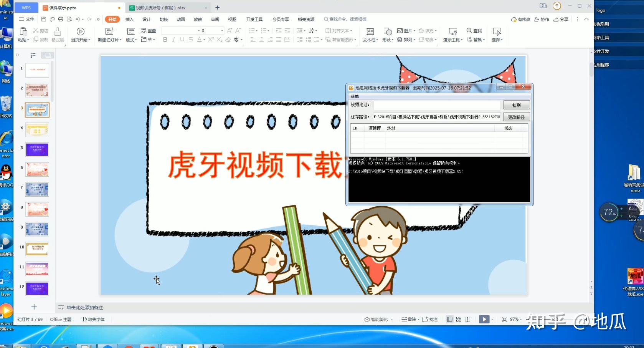Image resolution: width=644 pixels, height=348 pixels.
Task: Toggle italic formatting
Action: coord(173,40)
